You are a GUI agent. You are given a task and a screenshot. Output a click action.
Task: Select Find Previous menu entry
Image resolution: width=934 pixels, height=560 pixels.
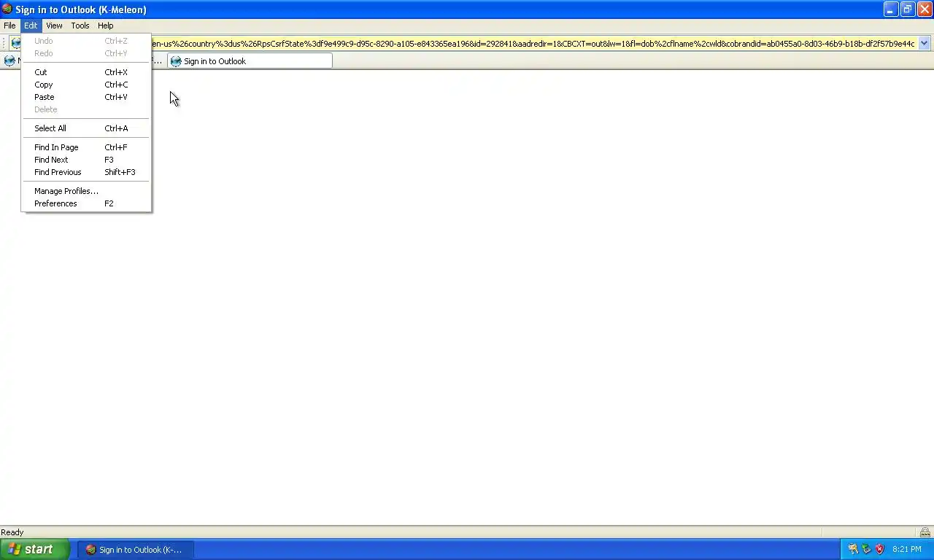86,172
